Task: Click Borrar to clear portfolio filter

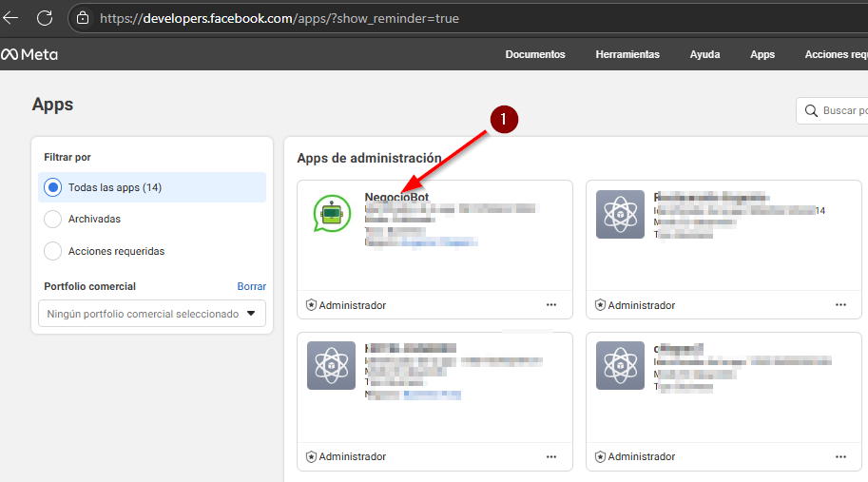Action: pos(251,286)
